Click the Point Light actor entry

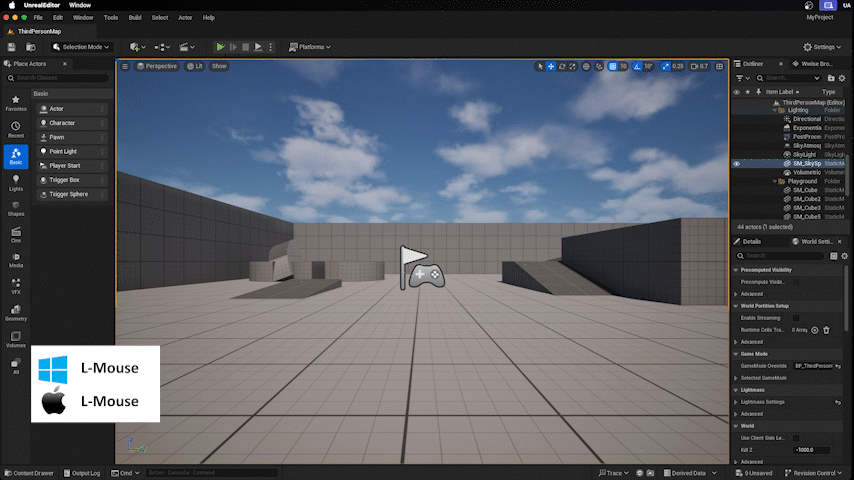[72, 151]
